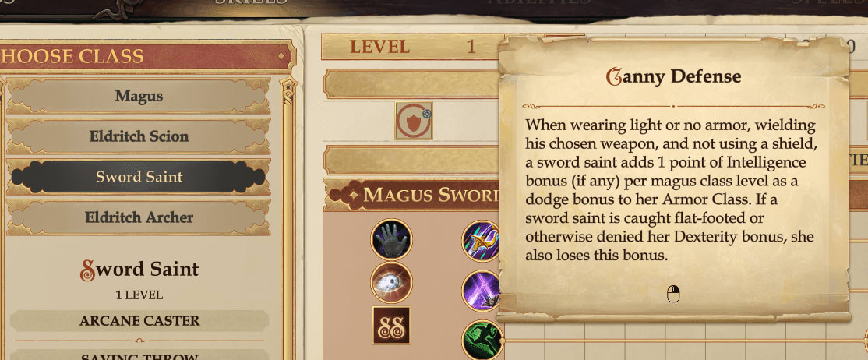The height and width of the screenshot is (360, 868).
Task: Select the black gloved hand ability icon
Action: pos(391,239)
